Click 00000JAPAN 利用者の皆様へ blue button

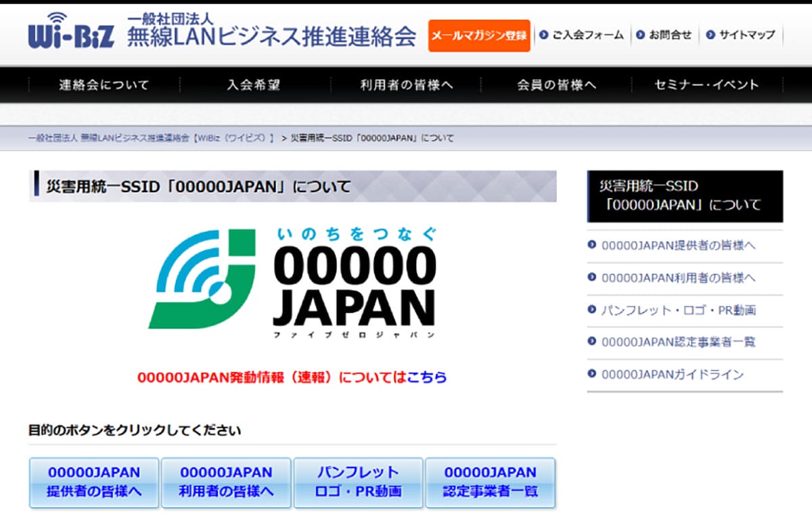(x=226, y=482)
